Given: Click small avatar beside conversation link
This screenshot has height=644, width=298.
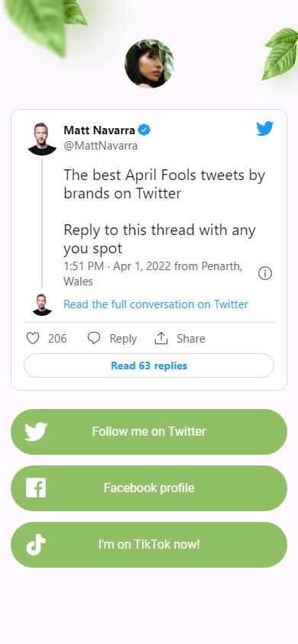Looking at the screenshot, I should pyautogui.click(x=42, y=304).
